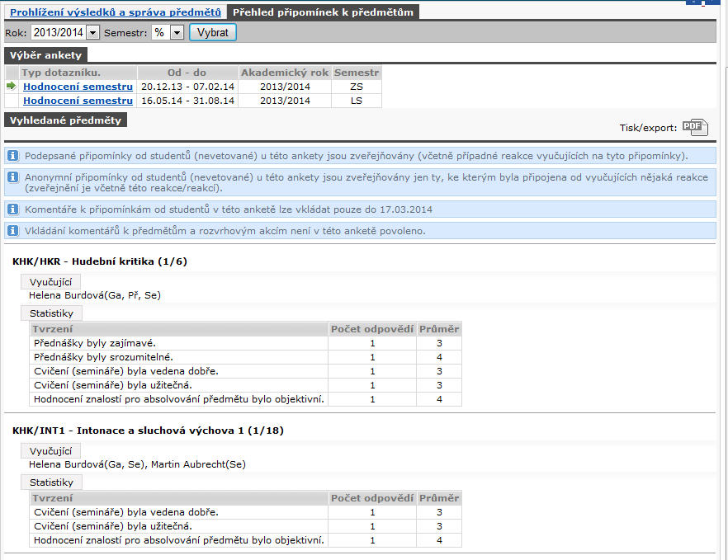Screen dimensions: 728x560
Task: Click info icon for Podepsané připomínky notice
Action: click(x=13, y=155)
